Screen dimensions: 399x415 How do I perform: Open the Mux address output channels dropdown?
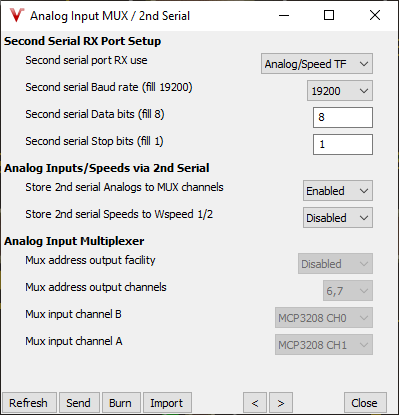click(348, 291)
